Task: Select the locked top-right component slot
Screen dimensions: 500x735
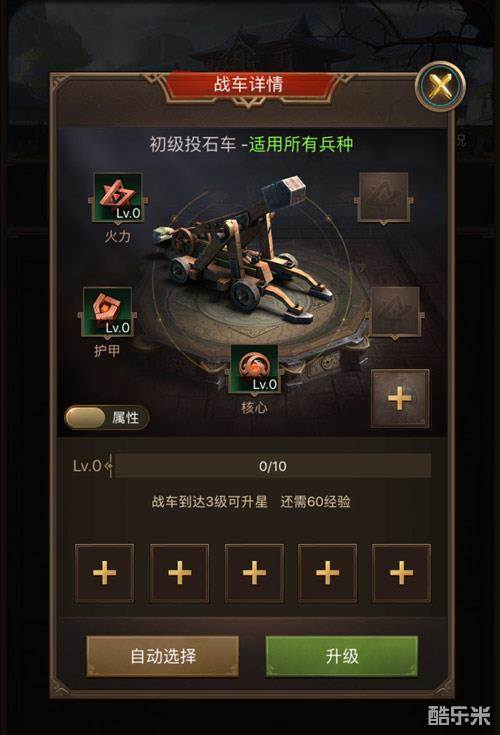Action: [384, 197]
